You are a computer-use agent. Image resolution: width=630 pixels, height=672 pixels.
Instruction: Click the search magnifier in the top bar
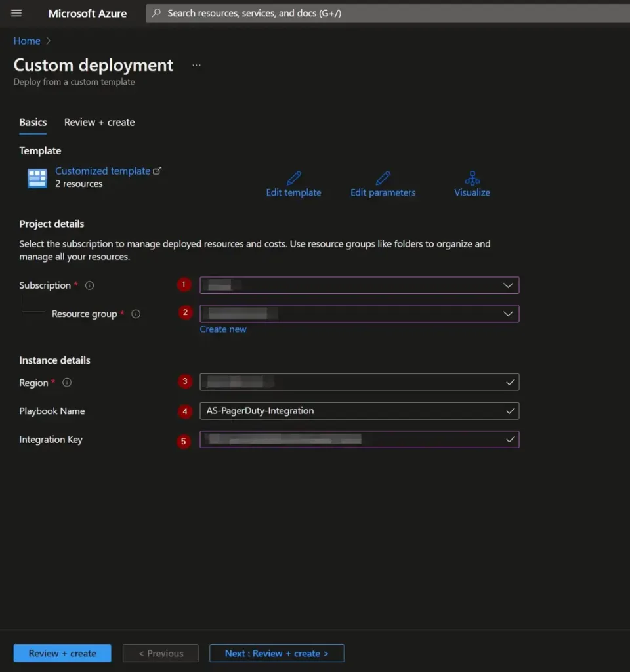tap(155, 13)
